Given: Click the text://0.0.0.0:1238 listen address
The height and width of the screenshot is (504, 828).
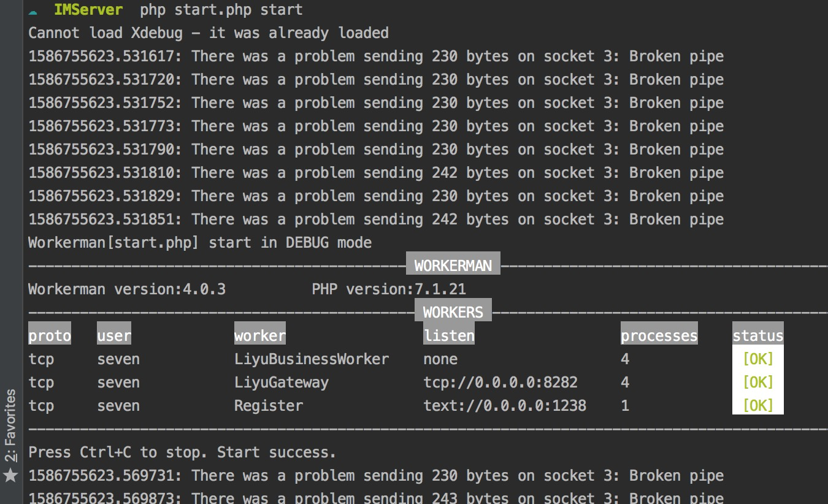Looking at the screenshot, I should pyautogui.click(x=505, y=405).
